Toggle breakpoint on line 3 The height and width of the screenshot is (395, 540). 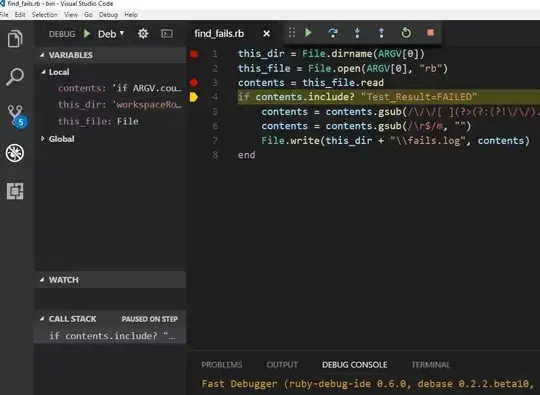pos(194,82)
